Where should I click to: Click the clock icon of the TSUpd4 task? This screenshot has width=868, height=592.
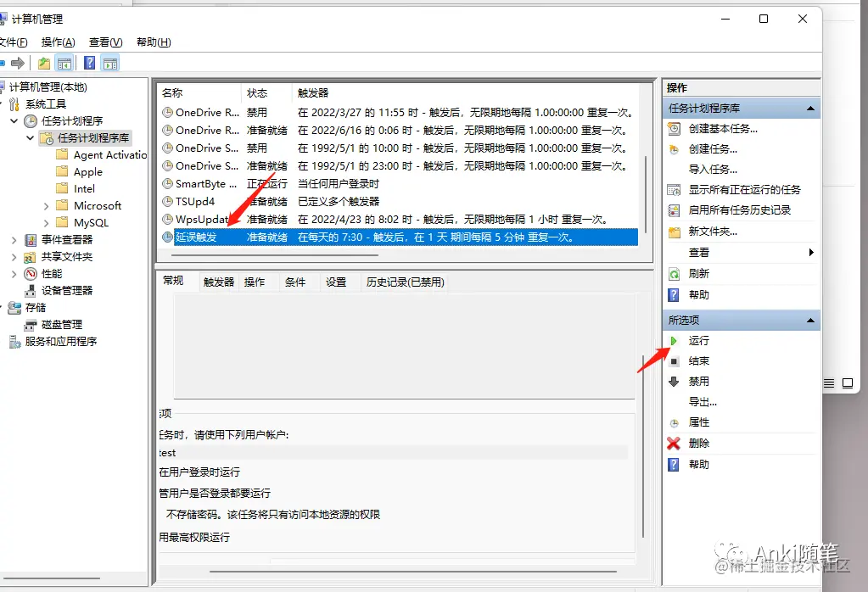click(167, 201)
